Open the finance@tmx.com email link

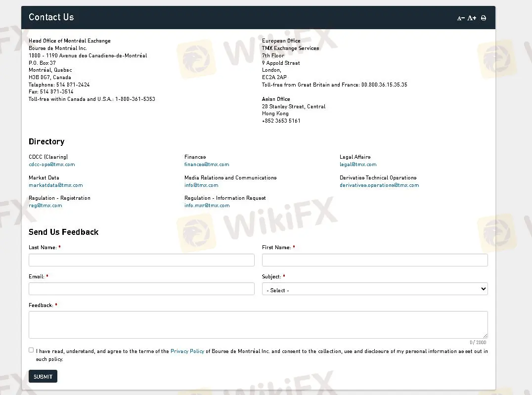[207, 165]
